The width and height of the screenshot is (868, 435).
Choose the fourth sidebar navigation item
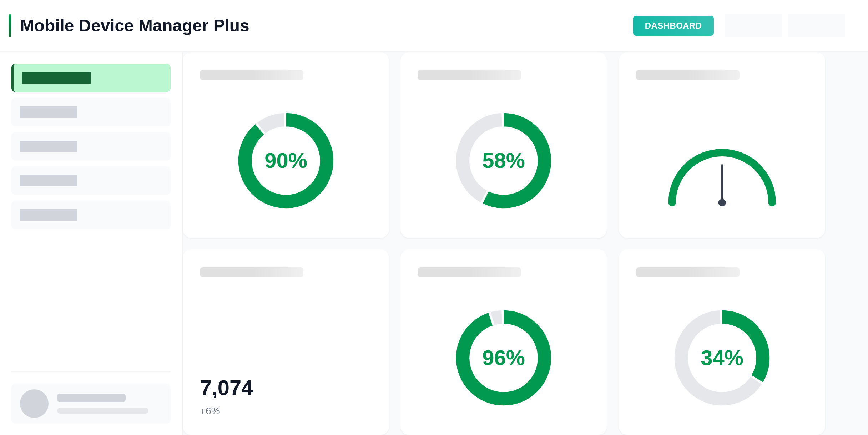tap(91, 181)
